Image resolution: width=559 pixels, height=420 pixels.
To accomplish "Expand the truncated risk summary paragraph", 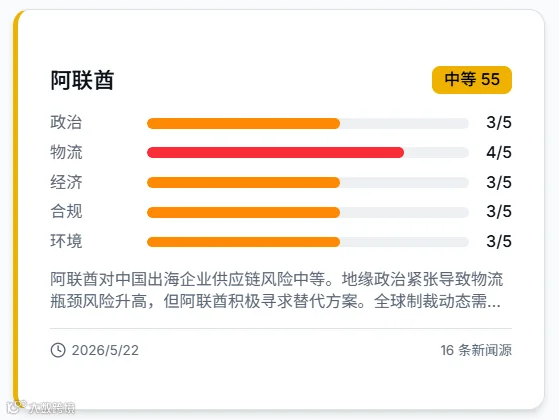I will click(x=277, y=290).
